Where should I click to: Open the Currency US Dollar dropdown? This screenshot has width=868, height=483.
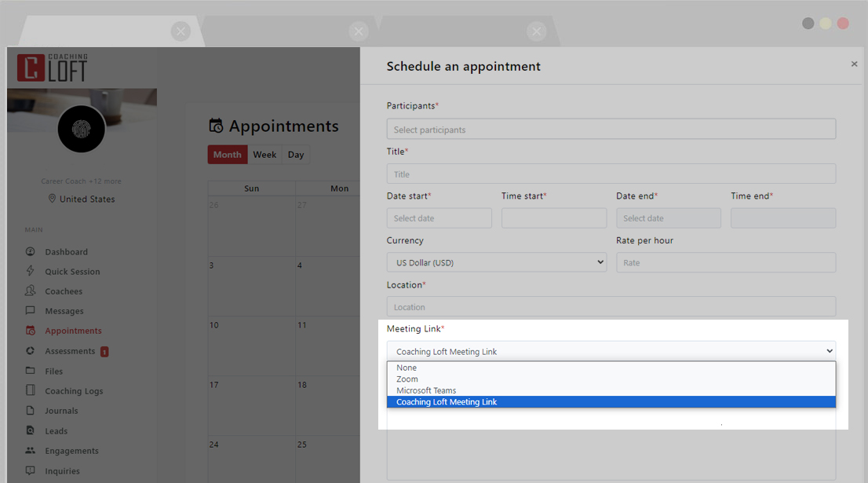496,262
